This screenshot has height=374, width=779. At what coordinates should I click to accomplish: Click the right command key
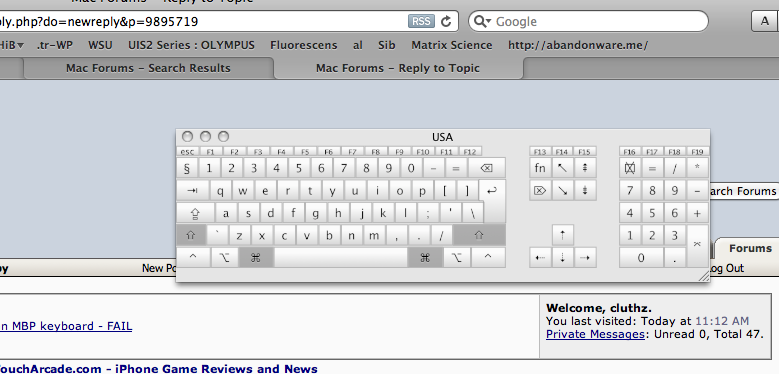(x=425, y=258)
